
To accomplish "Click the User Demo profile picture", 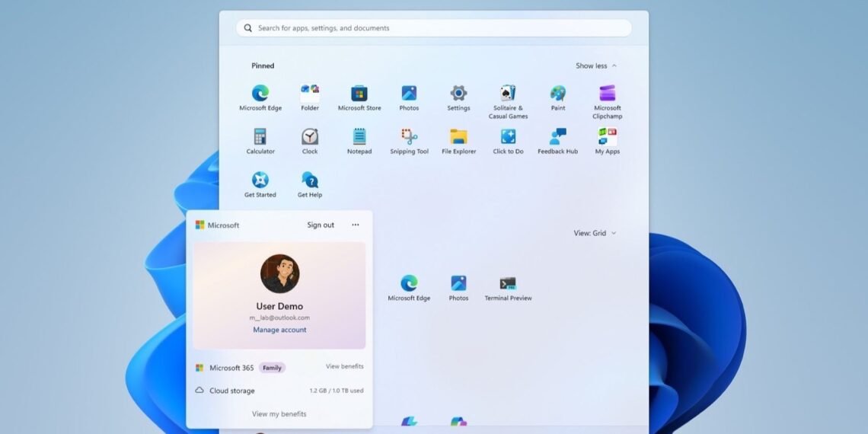I will point(280,274).
